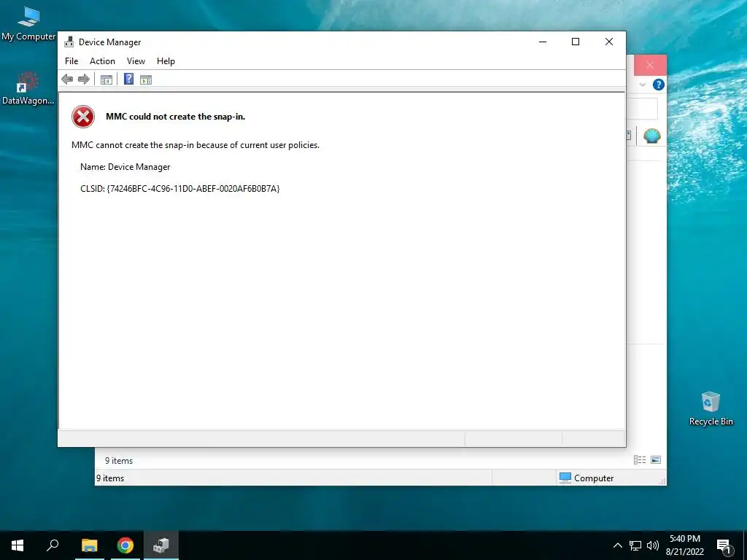
Task: Maximize the Device Manager window
Action: point(576,42)
